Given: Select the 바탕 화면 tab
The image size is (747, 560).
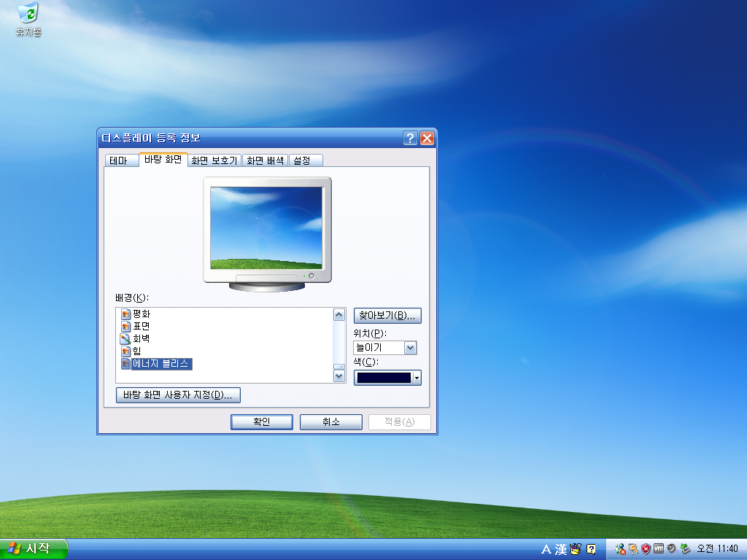Looking at the screenshot, I should click(163, 160).
